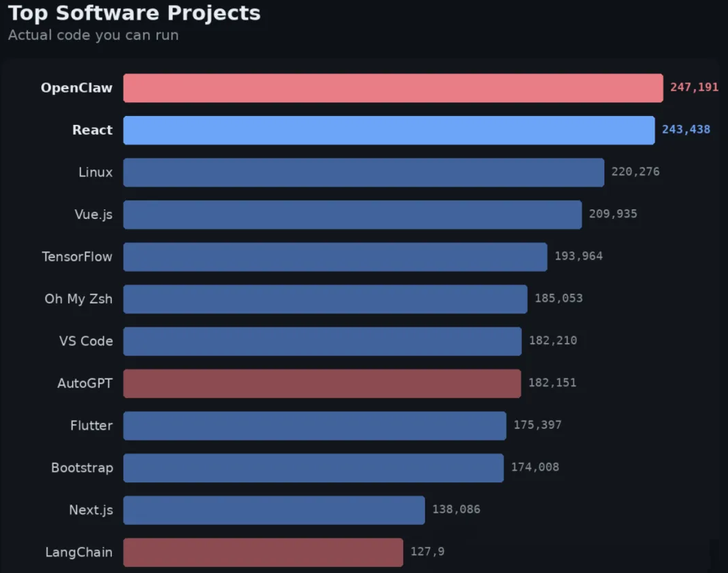Click the subtitle Actual code you can run
The image size is (728, 573).
pos(93,35)
